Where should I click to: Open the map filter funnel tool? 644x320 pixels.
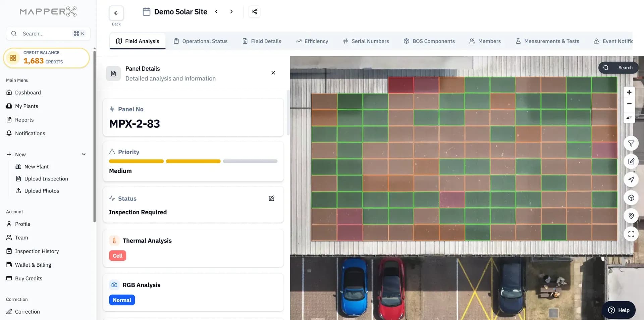631,144
